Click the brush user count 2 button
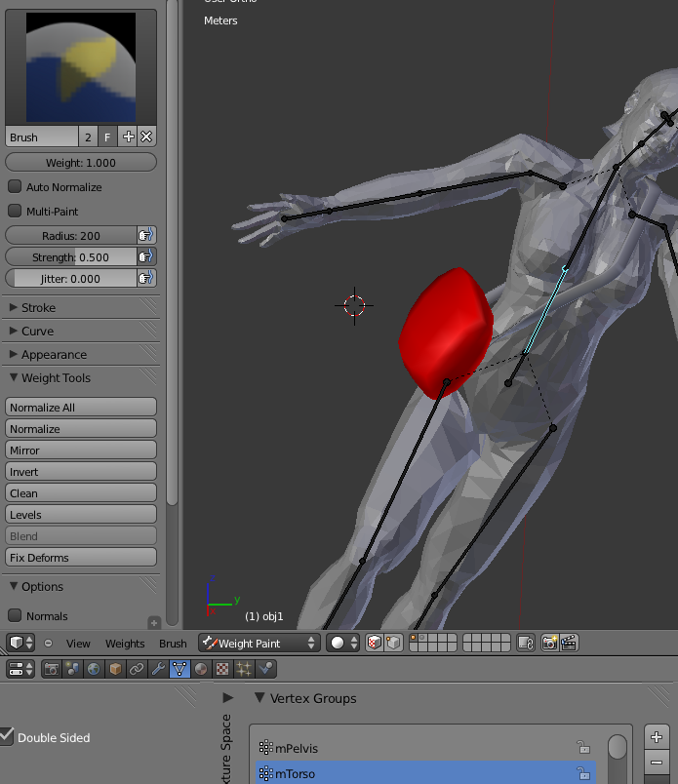Screen dimensions: 678x784 pyautogui.click(x=88, y=137)
